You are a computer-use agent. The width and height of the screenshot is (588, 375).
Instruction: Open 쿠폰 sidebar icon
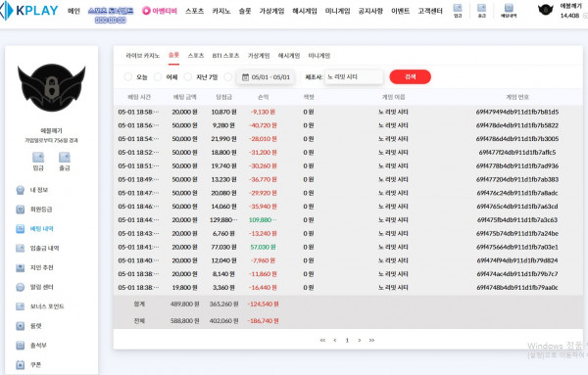pos(21,364)
